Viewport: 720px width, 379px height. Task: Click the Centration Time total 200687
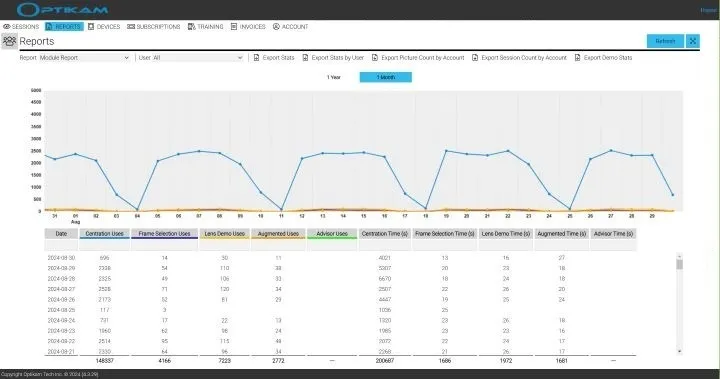pos(385,361)
